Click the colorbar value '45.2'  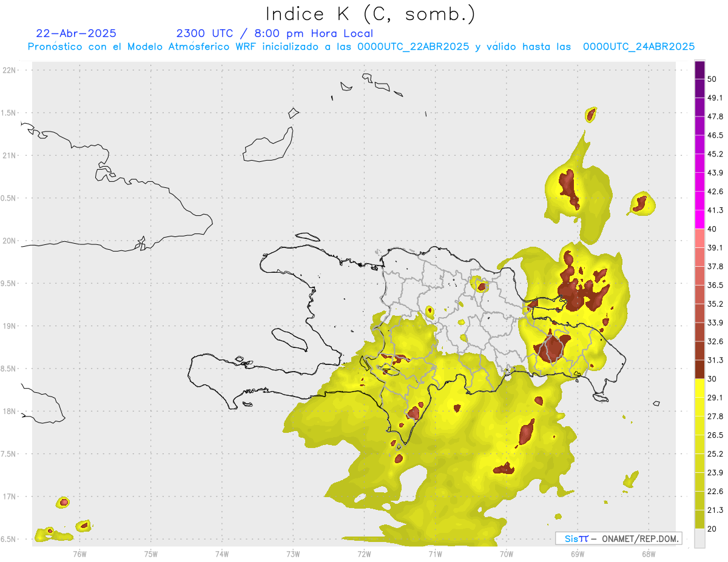[715, 154]
